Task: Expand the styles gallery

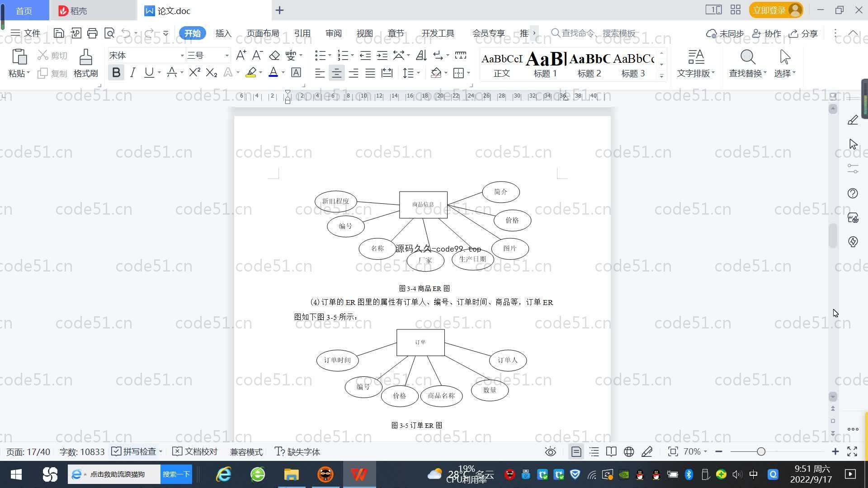Action: (x=661, y=75)
